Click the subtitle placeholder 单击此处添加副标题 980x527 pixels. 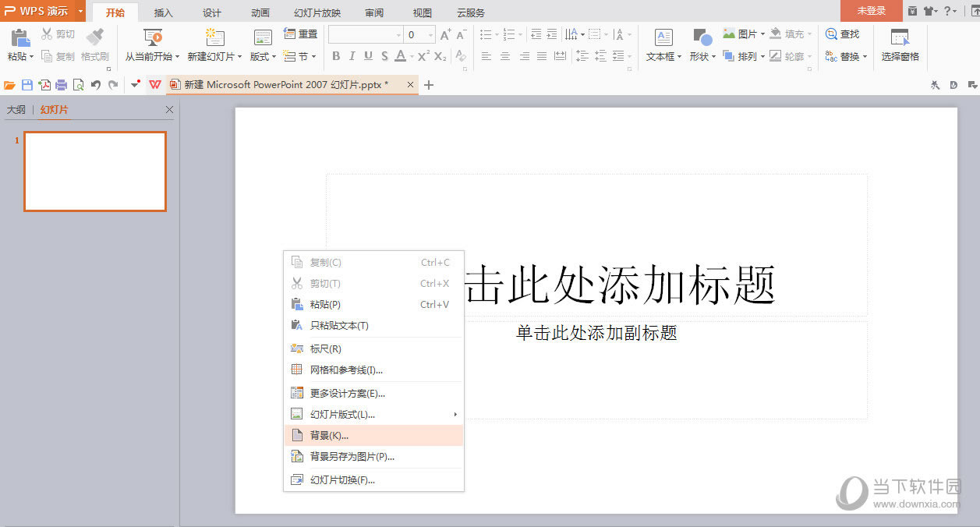click(596, 334)
